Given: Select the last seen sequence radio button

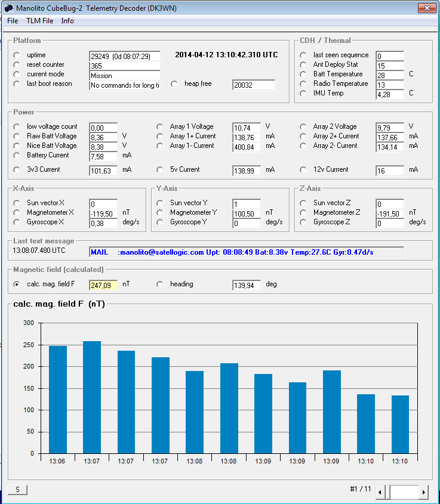Looking at the screenshot, I should point(303,55).
